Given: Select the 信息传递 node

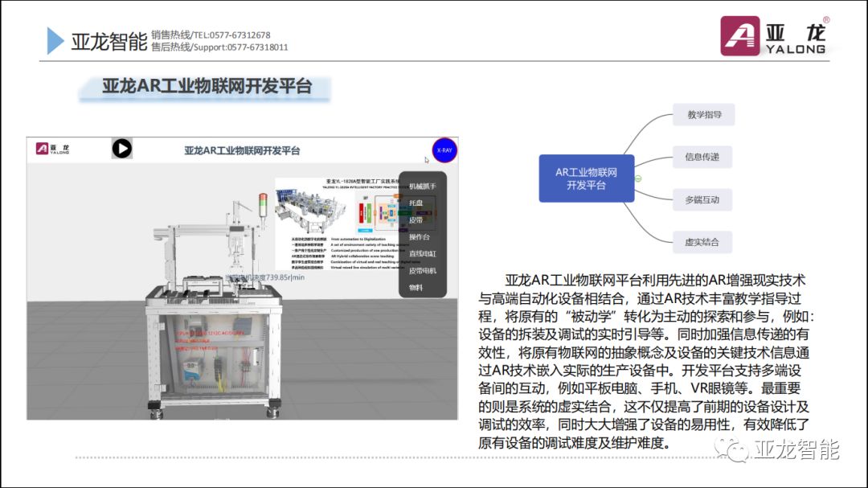Looking at the screenshot, I should [702, 157].
